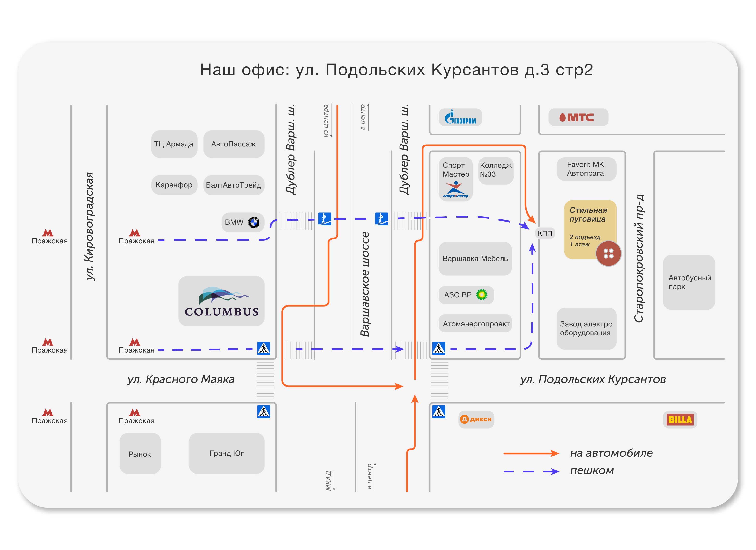Click the right Дублер Варш. ш. label

pyautogui.click(x=404, y=150)
